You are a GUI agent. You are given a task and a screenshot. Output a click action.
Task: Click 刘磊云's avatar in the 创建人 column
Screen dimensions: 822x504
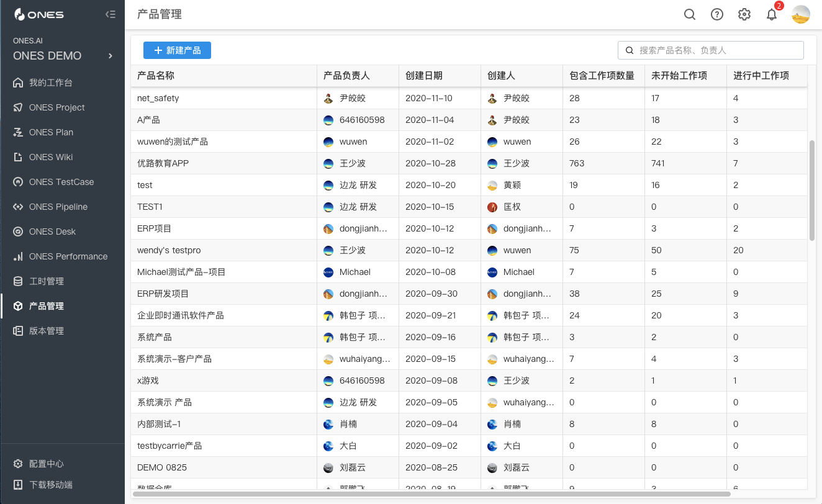[x=492, y=467]
